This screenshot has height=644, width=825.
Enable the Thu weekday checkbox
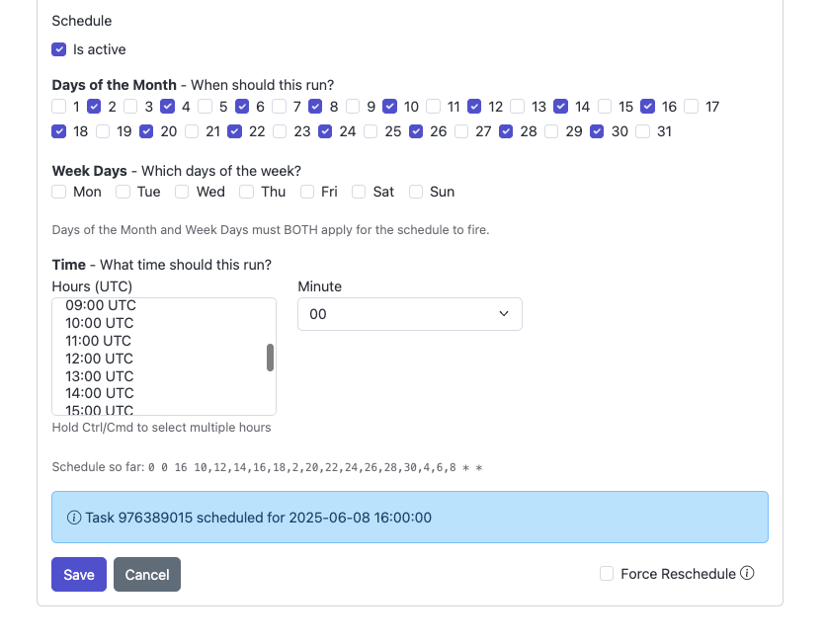tap(246, 192)
